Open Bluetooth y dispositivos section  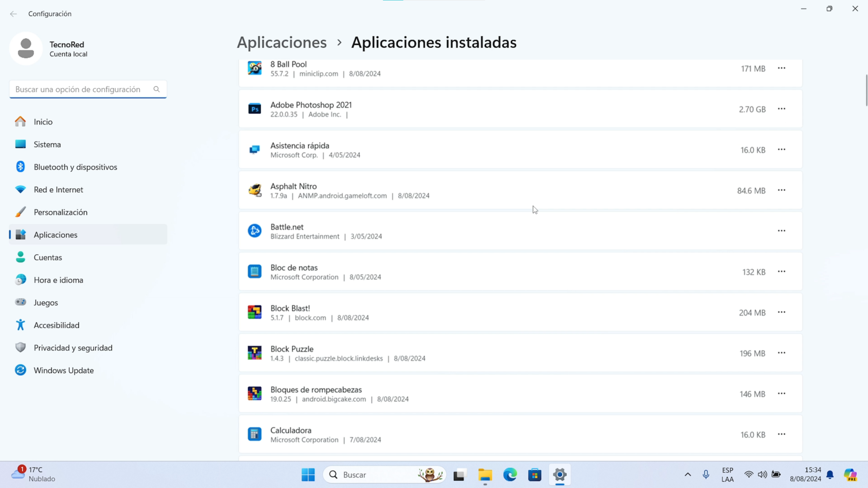(88, 167)
